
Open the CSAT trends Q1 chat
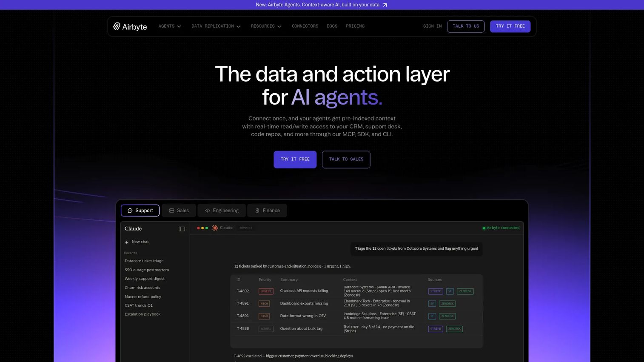pos(139,305)
